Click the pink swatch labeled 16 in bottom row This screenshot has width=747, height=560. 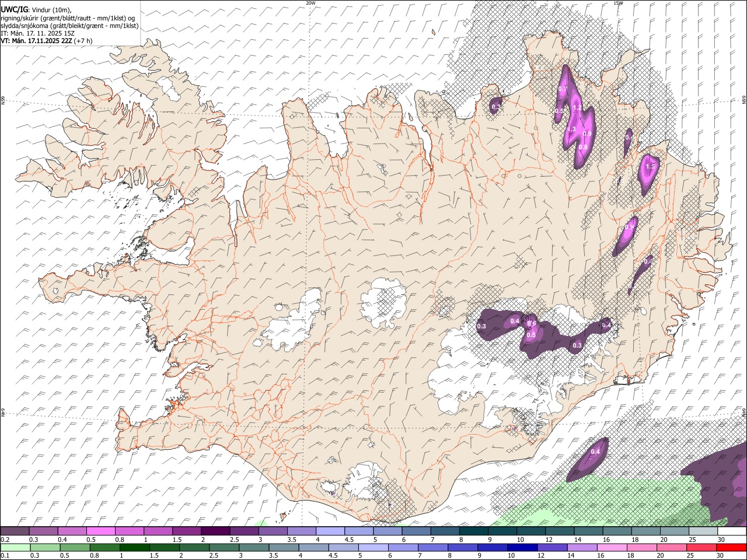click(612, 547)
